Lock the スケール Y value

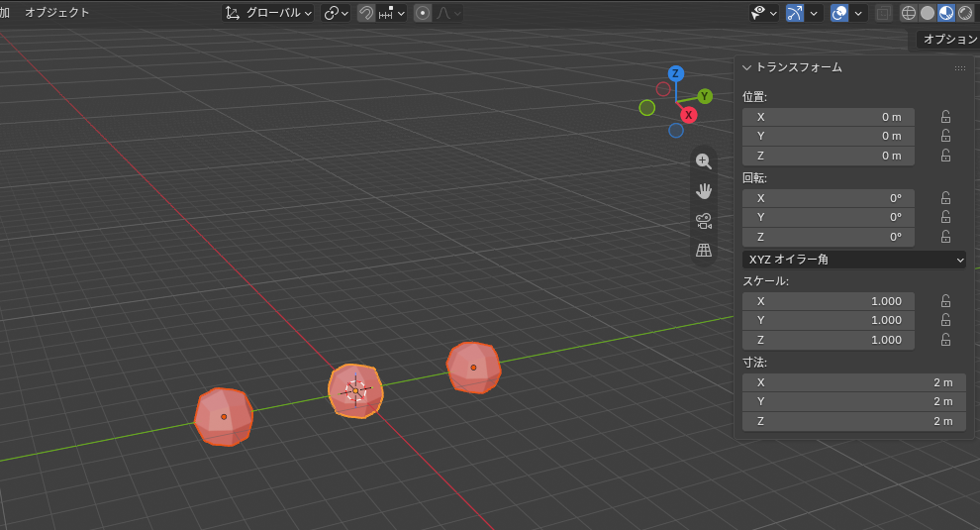(x=945, y=320)
